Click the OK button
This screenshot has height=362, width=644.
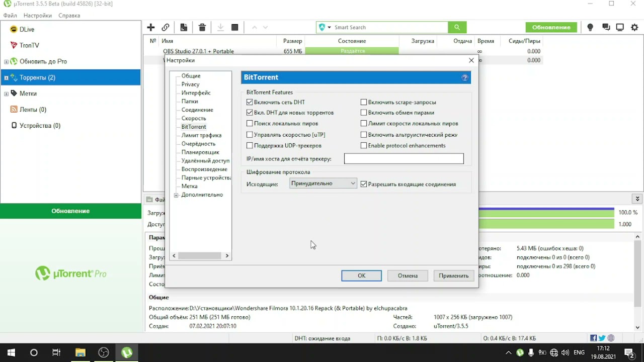[x=361, y=276]
